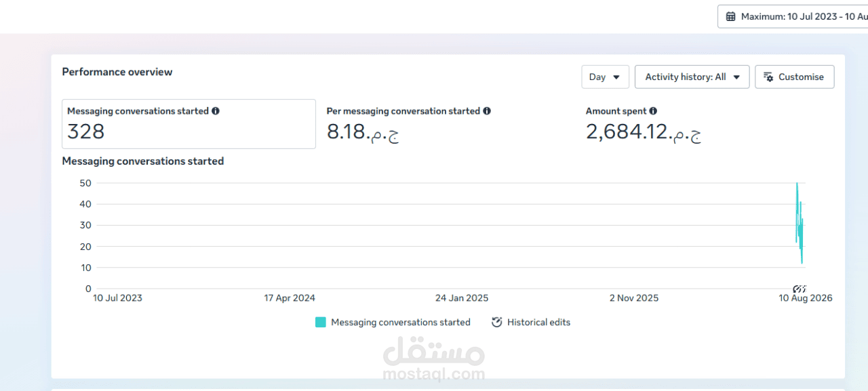
Task: Click the historical edit marker on chart axis
Action: [x=800, y=289]
